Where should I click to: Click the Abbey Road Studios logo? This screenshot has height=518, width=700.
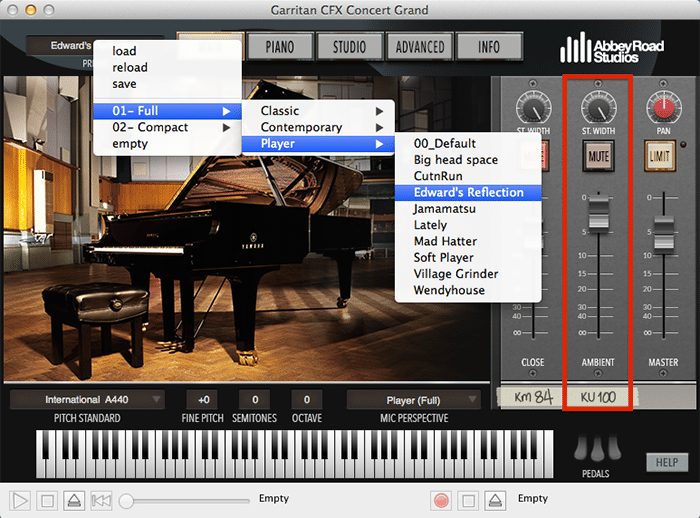click(x=612, y=48)
